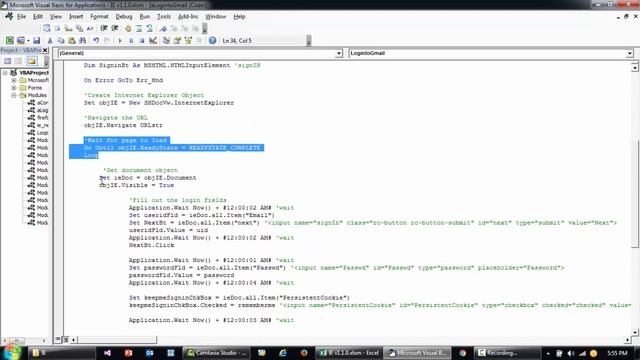Expand the Microsoft Excel Objects folder

[14, 80]
